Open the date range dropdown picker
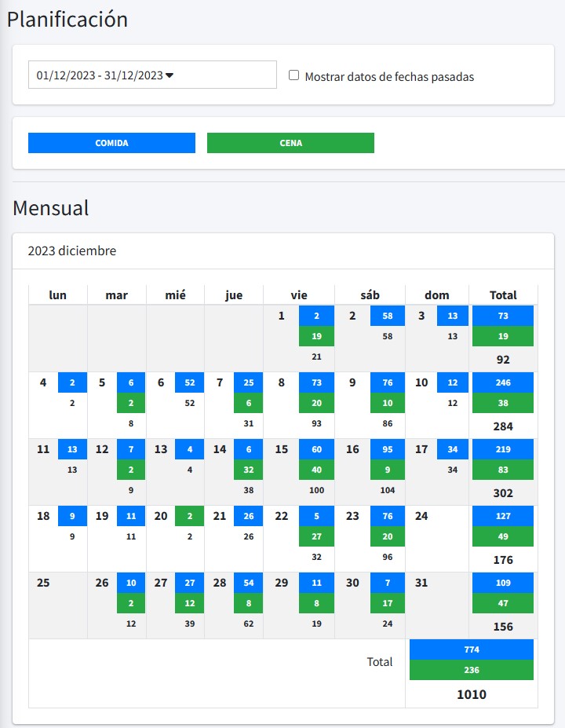This screenshot has height=728, width=565. 152,75
